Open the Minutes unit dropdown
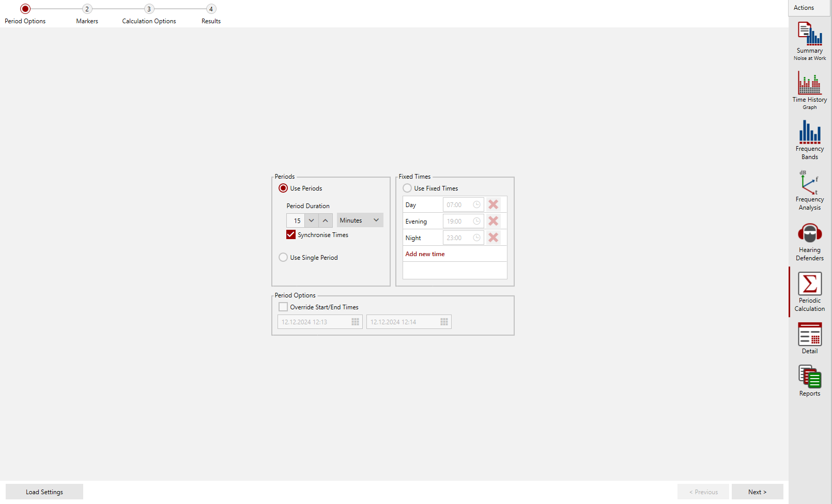The height and width of the screenshot is (504, 832). tap(360, 220)
